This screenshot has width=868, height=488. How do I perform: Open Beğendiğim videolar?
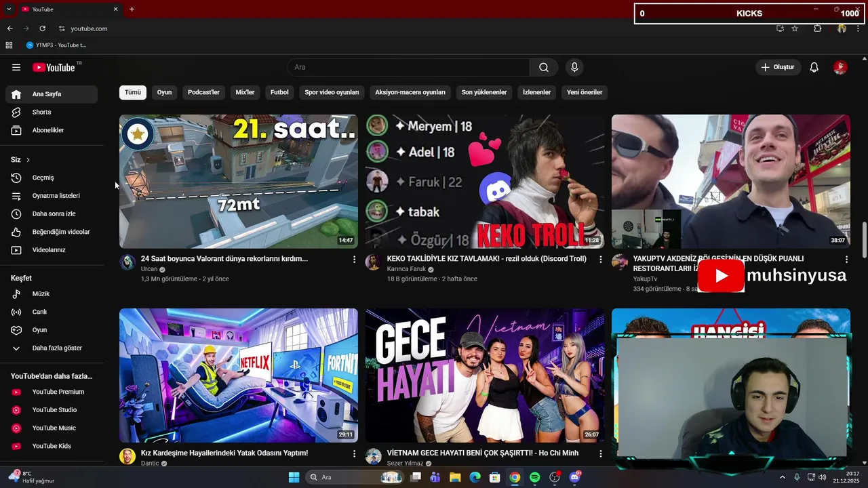pos(52,232)
